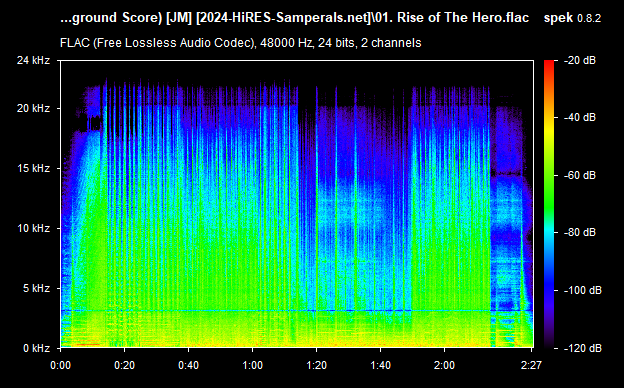Click the 2:27 end time label
Image resolution: width=624 pixels, height=388 pixels.
click(531, 365)
